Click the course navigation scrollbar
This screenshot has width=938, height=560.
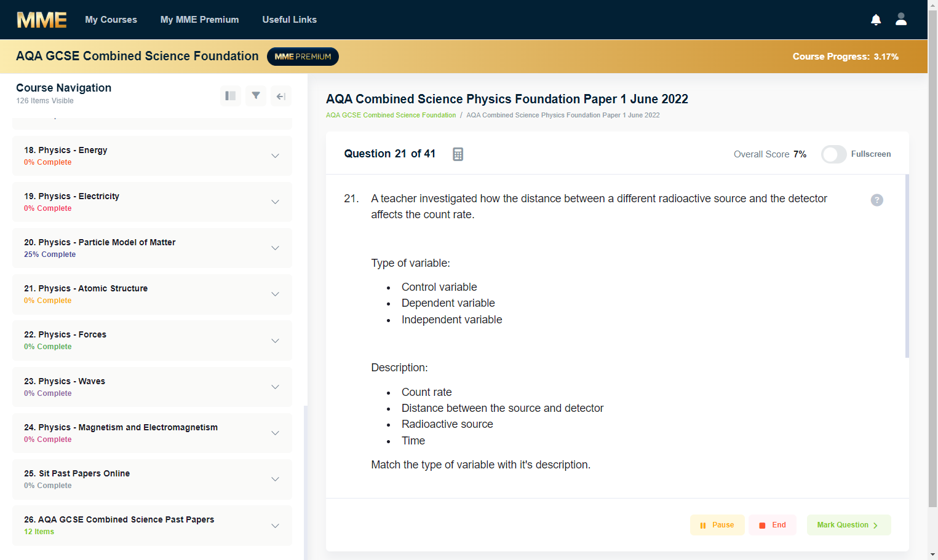306,483
